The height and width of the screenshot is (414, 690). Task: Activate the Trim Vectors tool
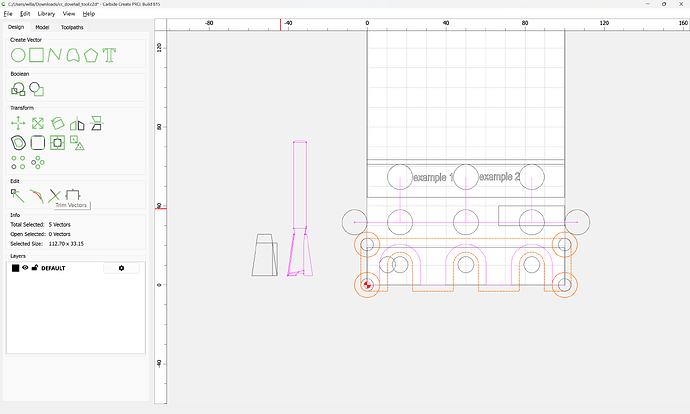click(55, 196)
